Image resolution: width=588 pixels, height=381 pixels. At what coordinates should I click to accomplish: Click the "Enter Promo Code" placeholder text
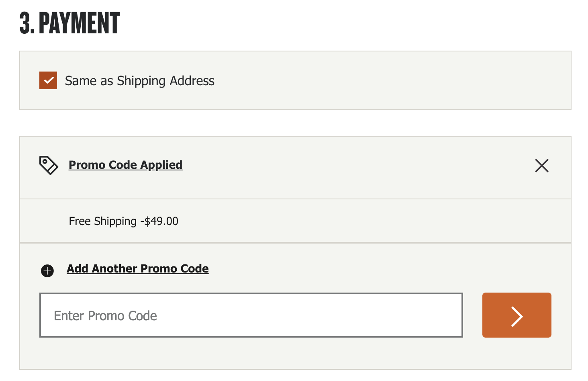pos(105,316)
